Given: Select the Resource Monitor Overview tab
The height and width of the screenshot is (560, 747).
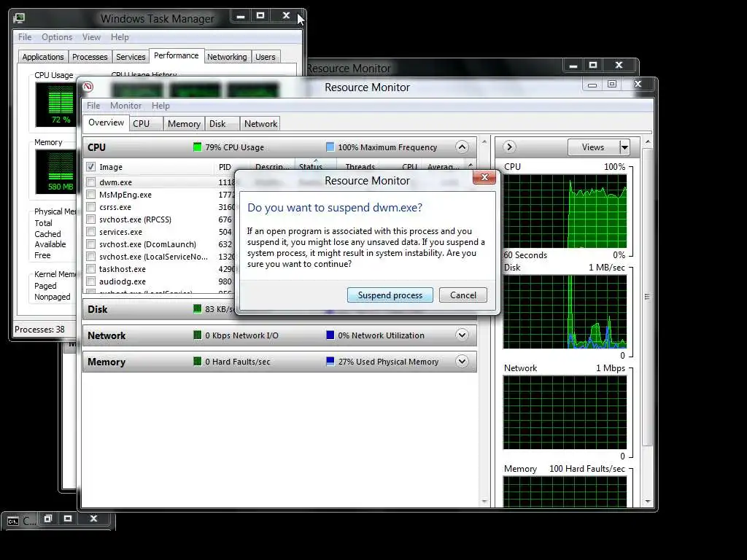Looking at the screenshot, I should click(107, 122).
